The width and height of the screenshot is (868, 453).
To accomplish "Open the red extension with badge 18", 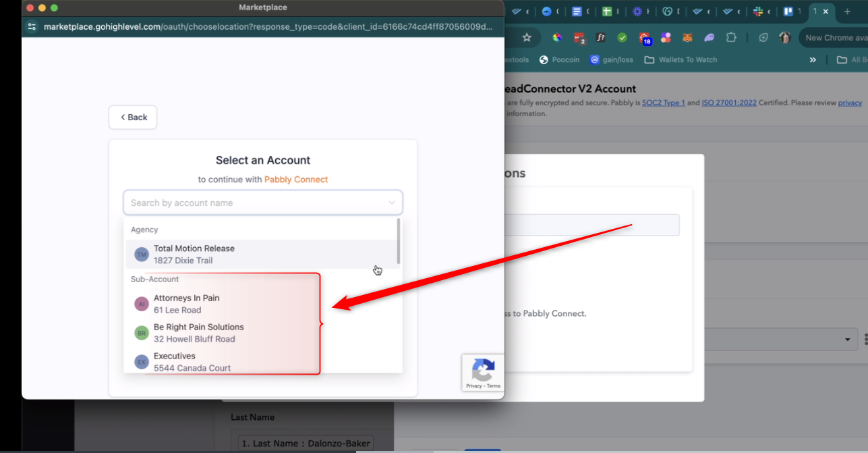I will 645,38.
